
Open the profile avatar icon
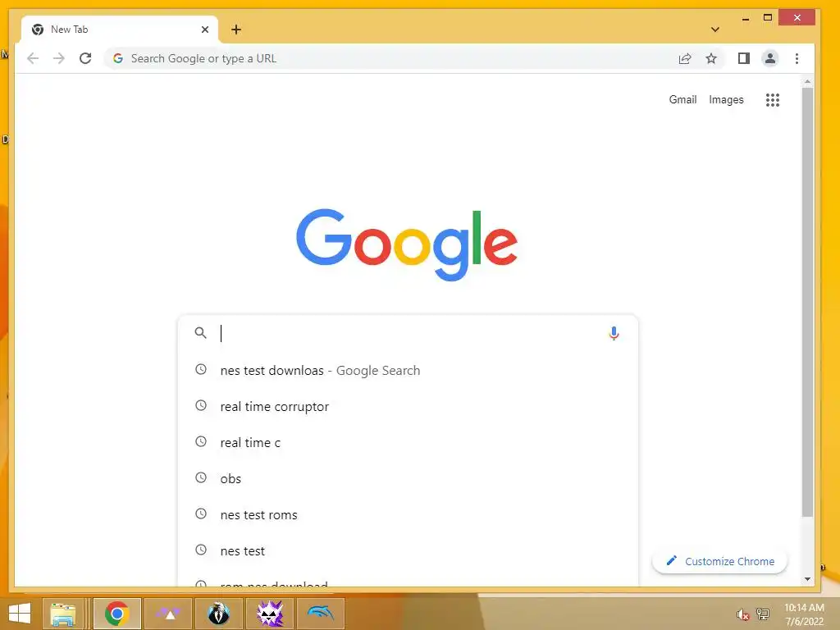769,58
